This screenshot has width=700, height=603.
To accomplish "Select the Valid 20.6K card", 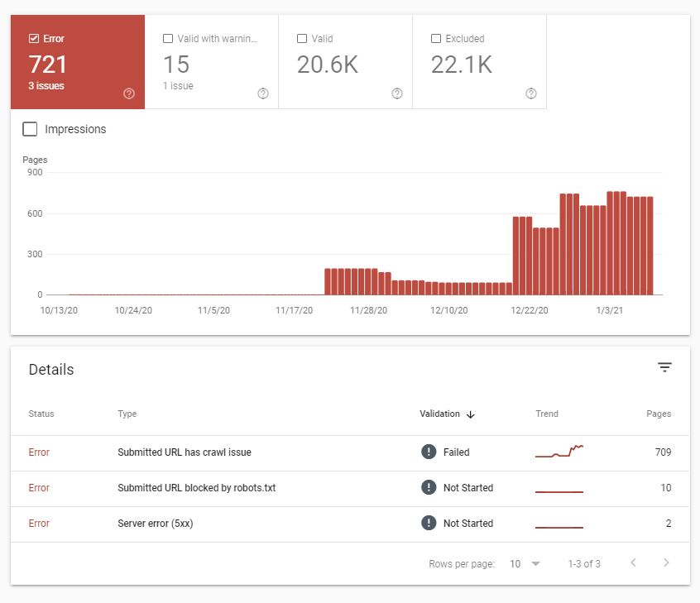I will (x=346, y=61).
